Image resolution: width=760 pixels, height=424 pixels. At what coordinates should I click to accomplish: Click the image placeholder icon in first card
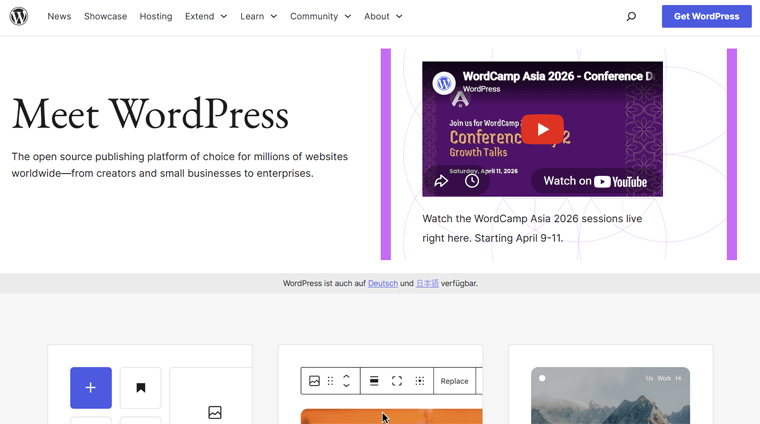point(215,412)
